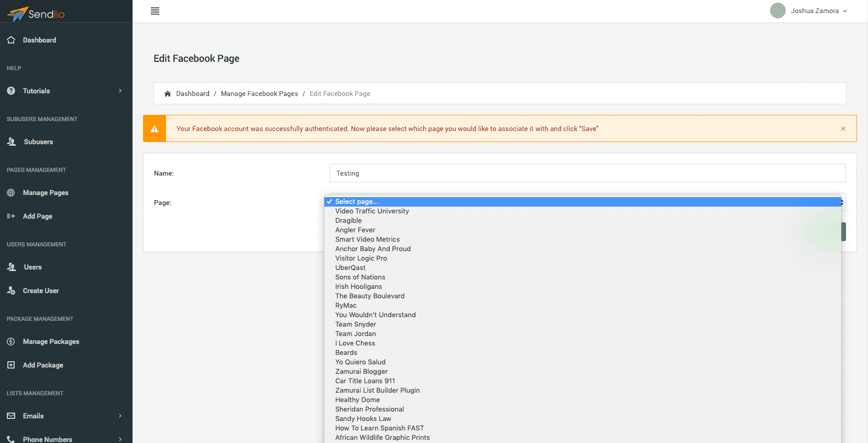Open Dashboard in the sidebar
868x443 pixels.
click(x=39, y=40)
